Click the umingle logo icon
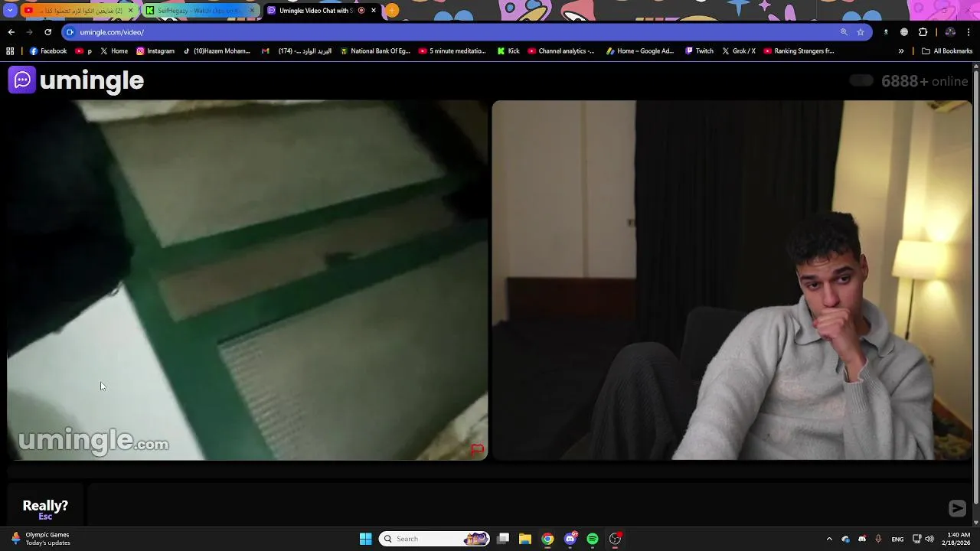This screenshot has width=980, height=551. [x=22, y=80]
